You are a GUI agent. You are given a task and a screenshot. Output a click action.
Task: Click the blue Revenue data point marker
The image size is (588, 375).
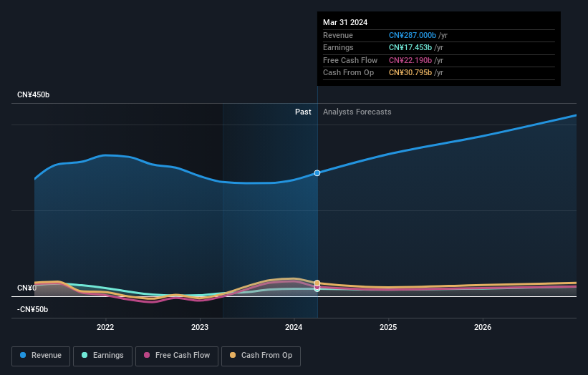317,173
